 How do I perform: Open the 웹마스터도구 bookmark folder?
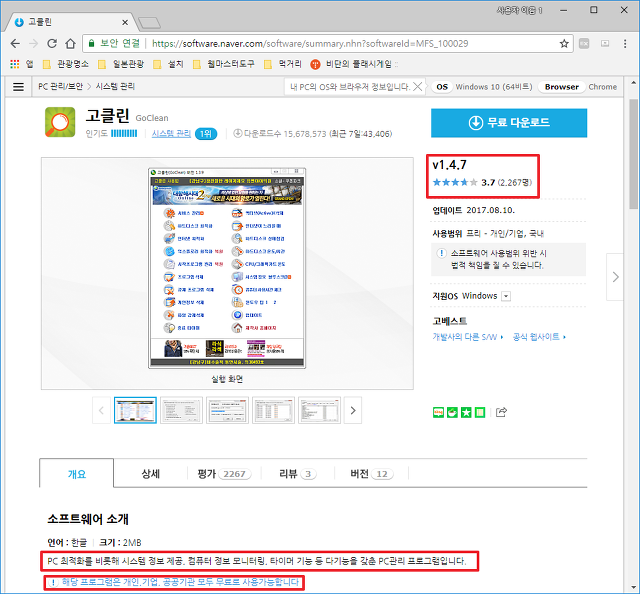(224, 64)
